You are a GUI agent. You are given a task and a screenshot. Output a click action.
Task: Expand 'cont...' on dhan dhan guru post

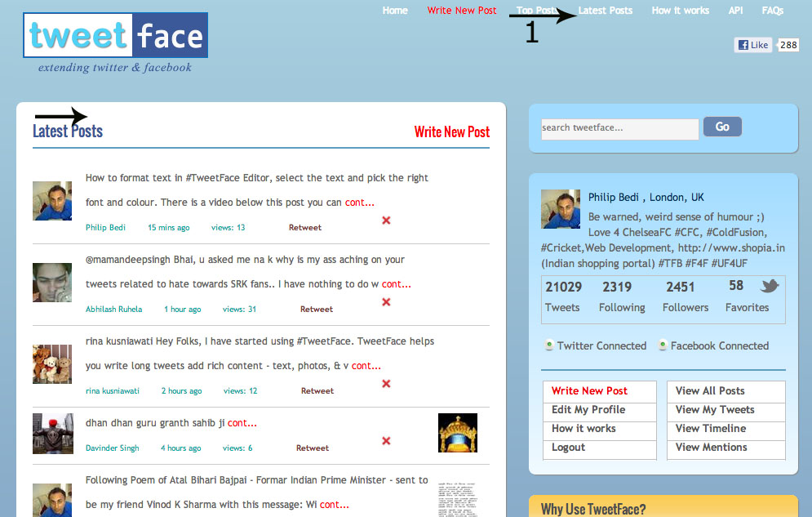(242, 423)
